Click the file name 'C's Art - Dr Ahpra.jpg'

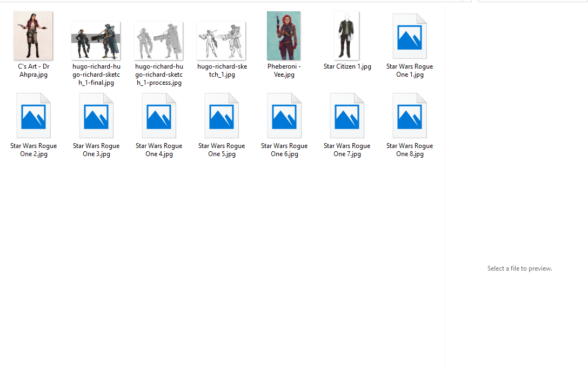tap(34, 70)
